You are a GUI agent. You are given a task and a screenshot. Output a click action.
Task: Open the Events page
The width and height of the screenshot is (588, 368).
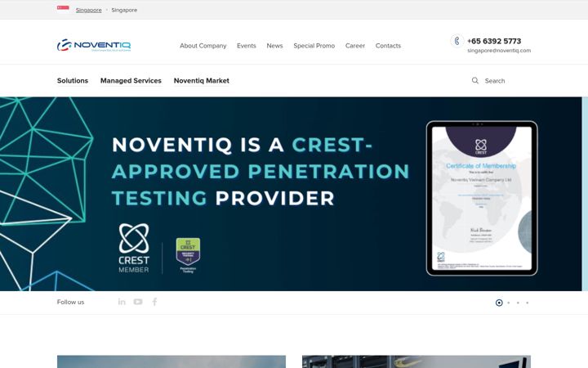pos(247,46)
